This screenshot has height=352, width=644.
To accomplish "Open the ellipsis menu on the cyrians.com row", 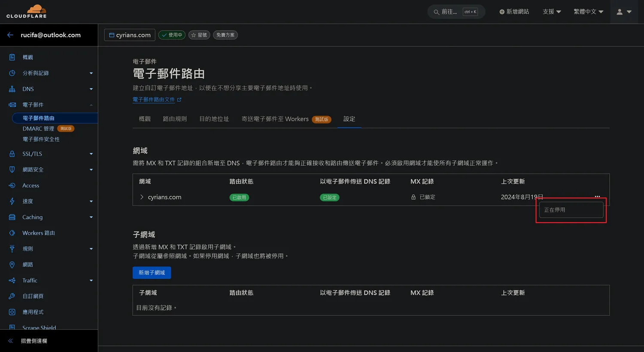I will [x=597, y=196].
